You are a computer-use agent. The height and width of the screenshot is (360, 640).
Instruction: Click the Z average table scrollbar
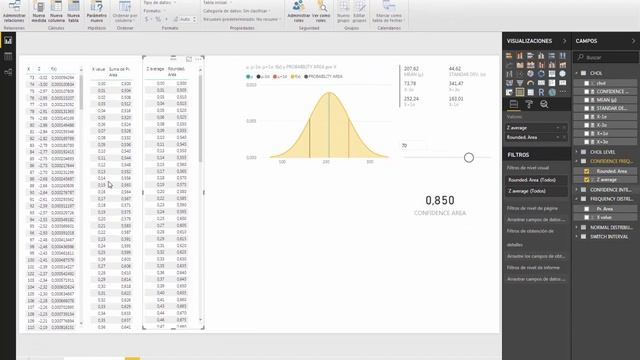[200, 118]
